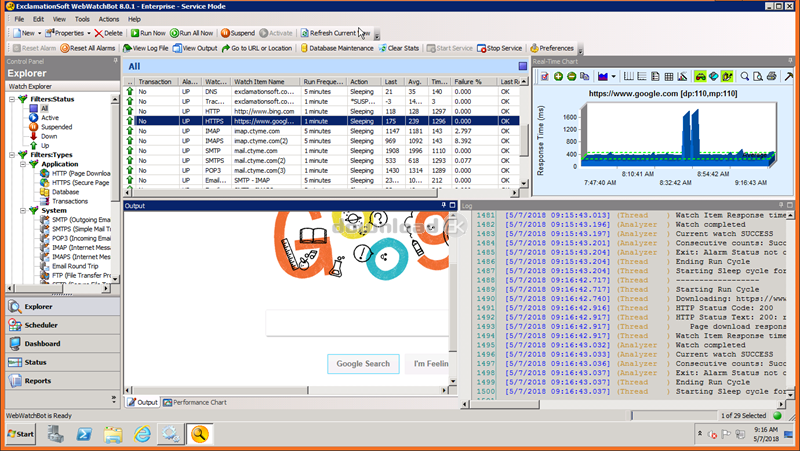This screenshot has height=451, width=800.
Task: Open Database Maintenance
Action: [337, 48]
